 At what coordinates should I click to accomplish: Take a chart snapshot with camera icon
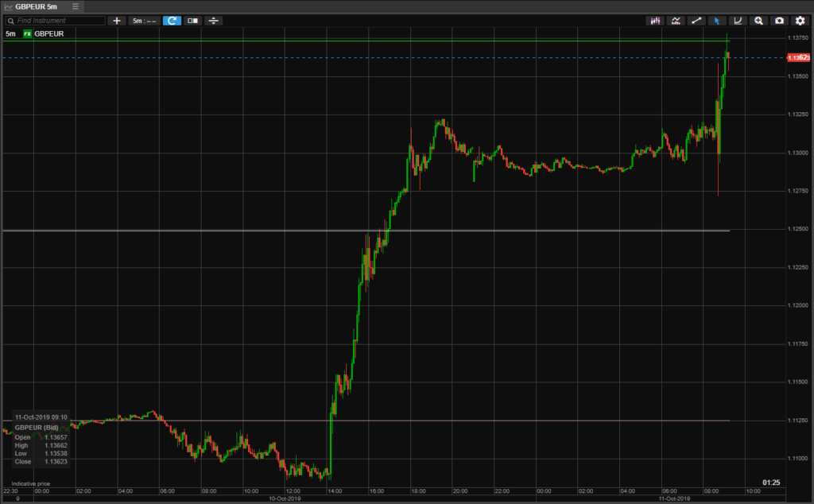click(x=779, y=21)
